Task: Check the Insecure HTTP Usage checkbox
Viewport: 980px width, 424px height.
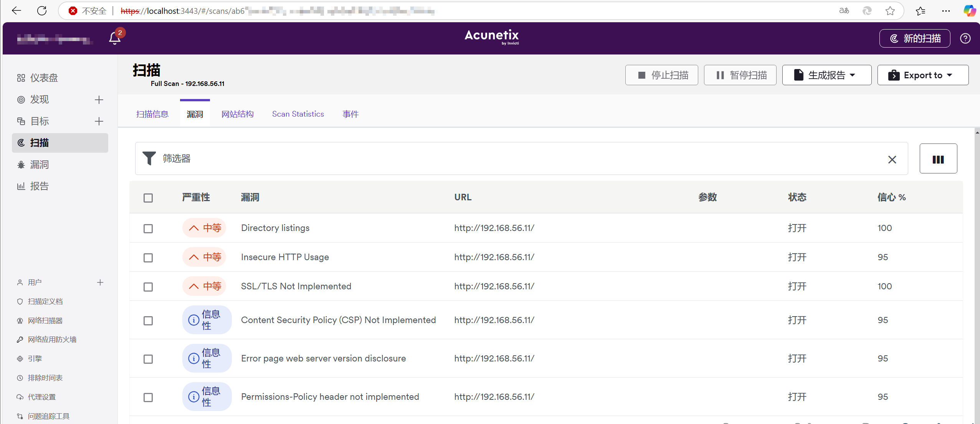Action: [148, 258]
